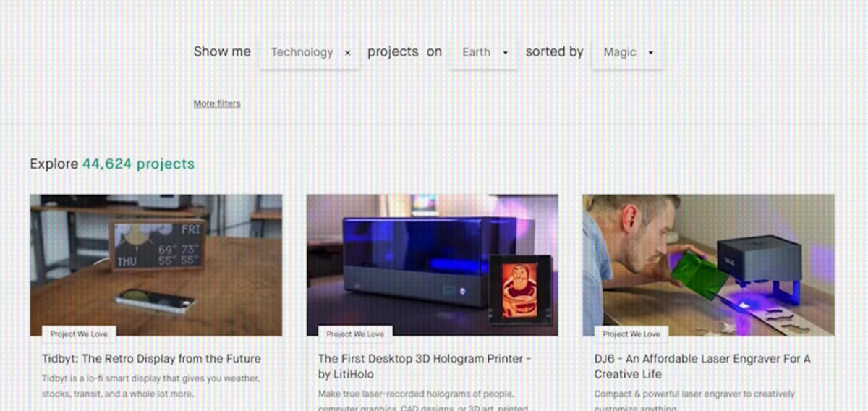Click the green '44,624 projects' count
Screen dimensions: 868x411
pyautogui.click(x=138, y=164)
